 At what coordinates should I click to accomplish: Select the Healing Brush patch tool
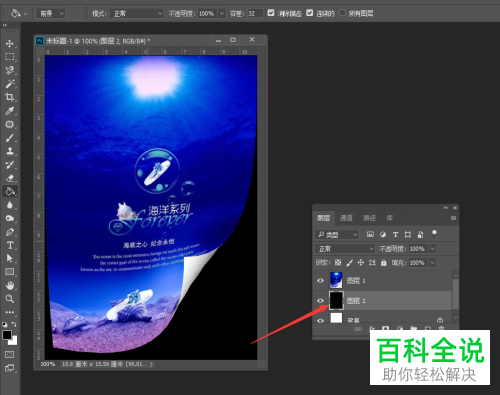point(10,124)
